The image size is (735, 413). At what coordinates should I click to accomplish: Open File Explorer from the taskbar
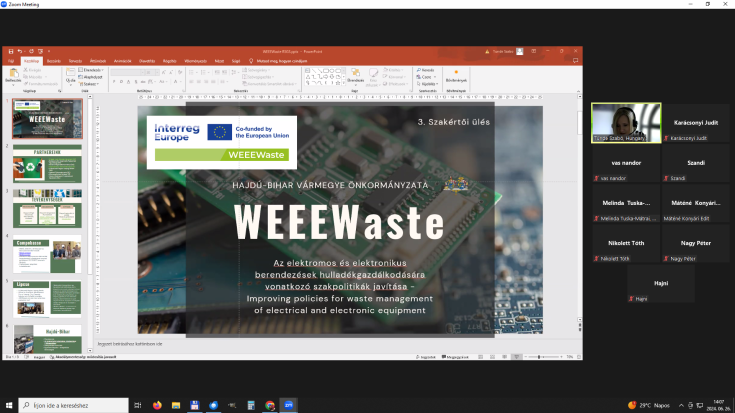(176, 405)
